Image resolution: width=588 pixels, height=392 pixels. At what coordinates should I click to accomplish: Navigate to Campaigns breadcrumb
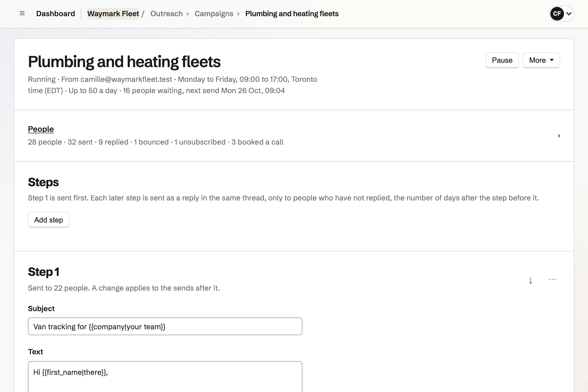coord(214,13)
